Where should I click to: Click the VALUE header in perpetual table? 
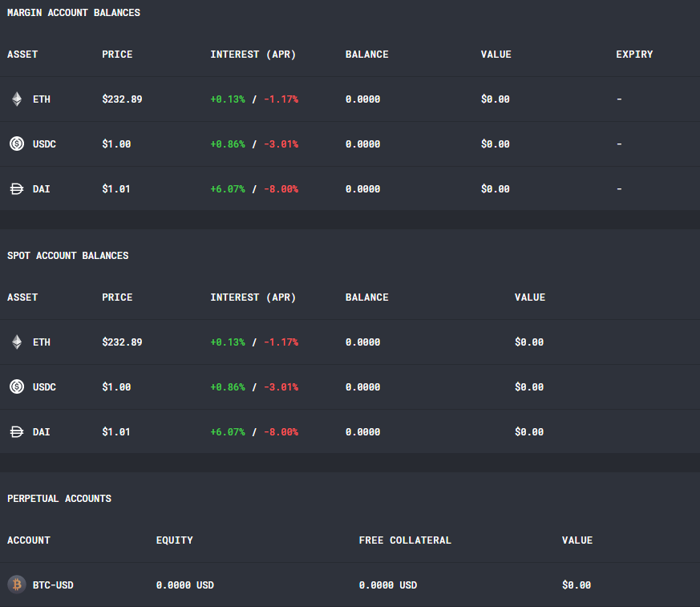(x=577, y=540)
